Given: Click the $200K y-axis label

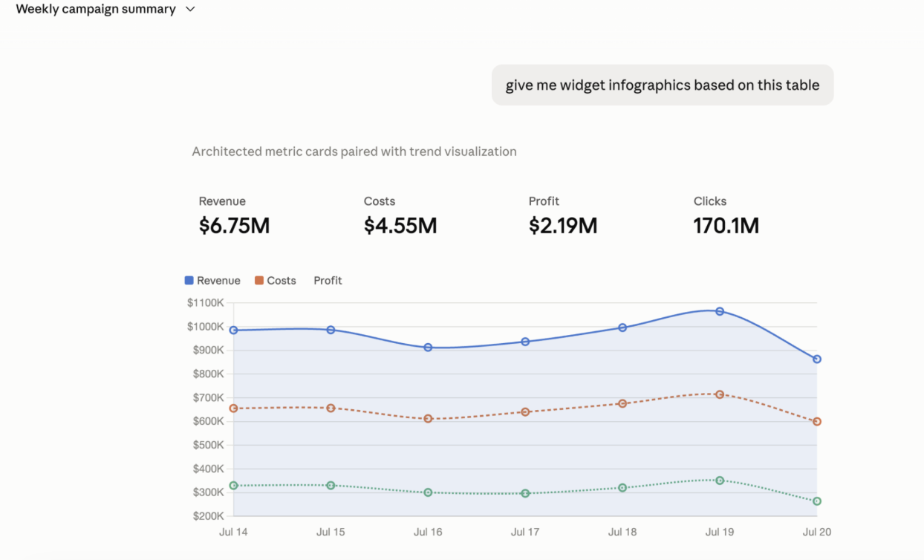Looking at the screenshot, I should [x=208, y=516].
